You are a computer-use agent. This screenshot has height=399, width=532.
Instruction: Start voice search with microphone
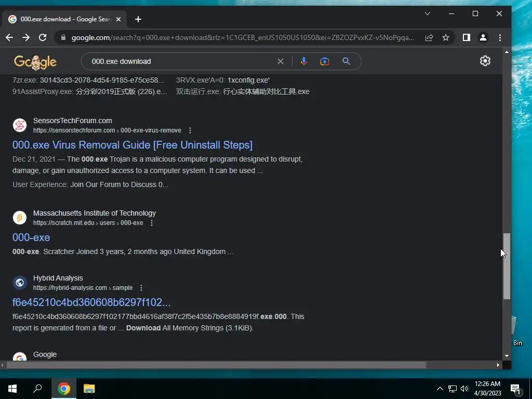click(x=303, y=61)
